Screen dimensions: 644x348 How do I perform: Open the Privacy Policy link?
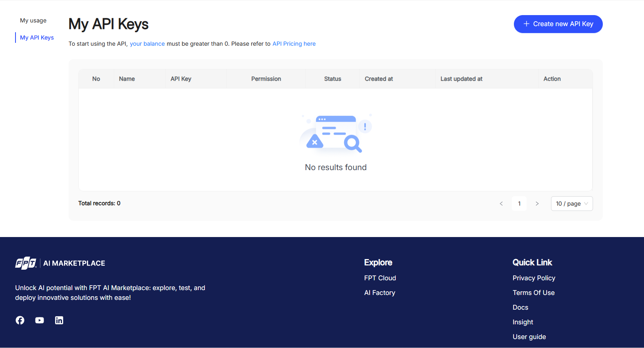[x=533, y=278]
